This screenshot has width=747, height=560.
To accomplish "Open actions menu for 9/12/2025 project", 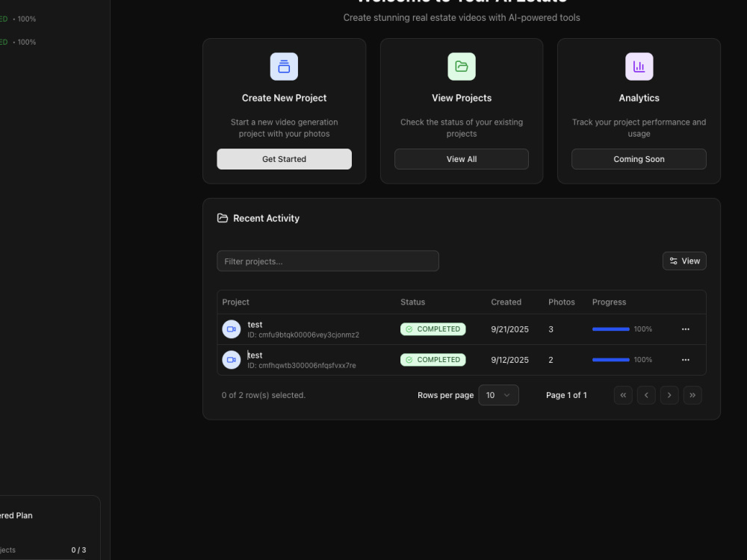I will [x=685, y=360].
